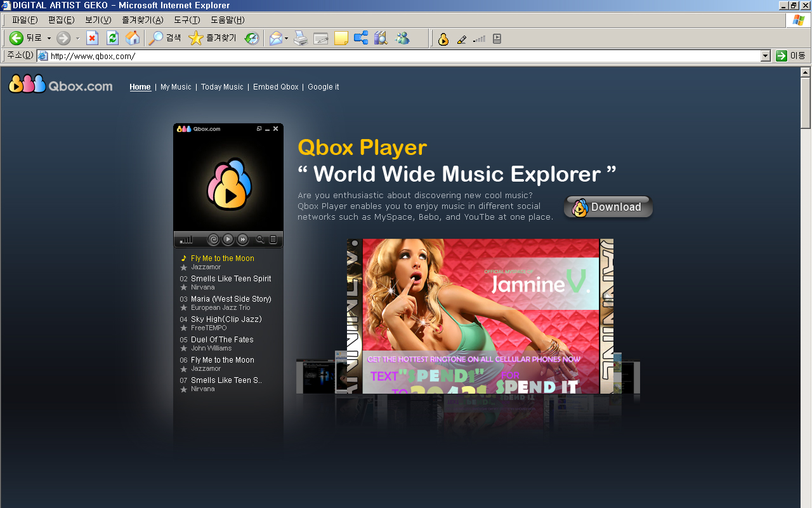Open the Forward button dropdown arrow
812x508 pixels.
point(77,38)
